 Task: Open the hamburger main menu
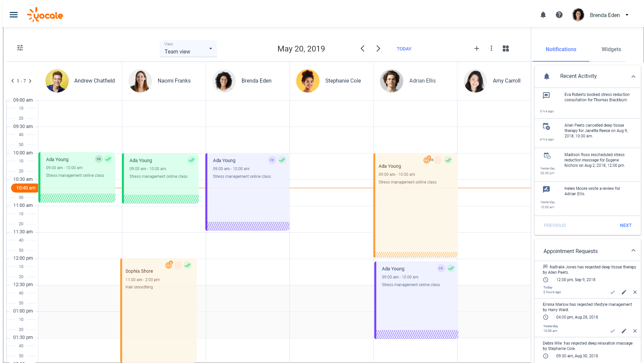click(x=14, y=15)
